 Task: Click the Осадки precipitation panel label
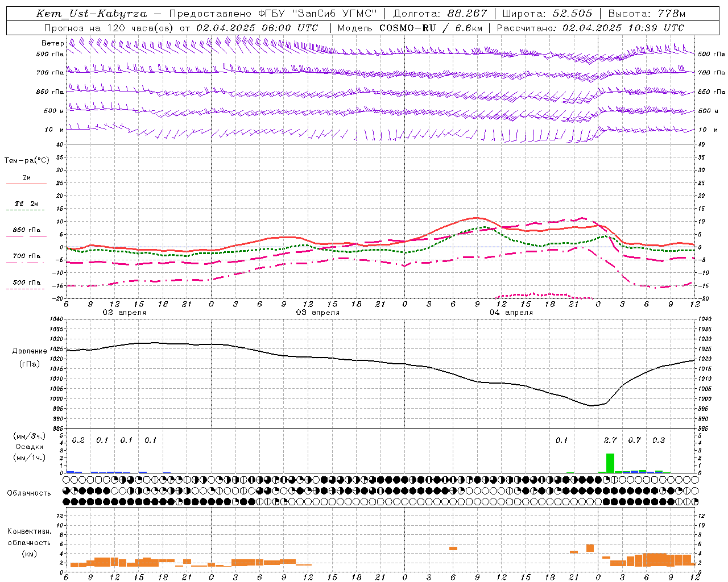pyautogui.click(x=29, y=447)
